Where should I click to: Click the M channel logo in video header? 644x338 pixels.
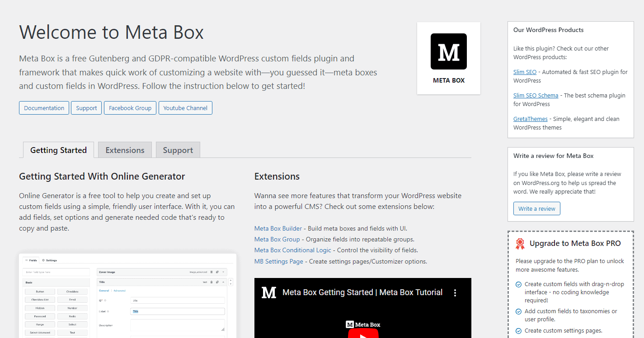point(269,292)
